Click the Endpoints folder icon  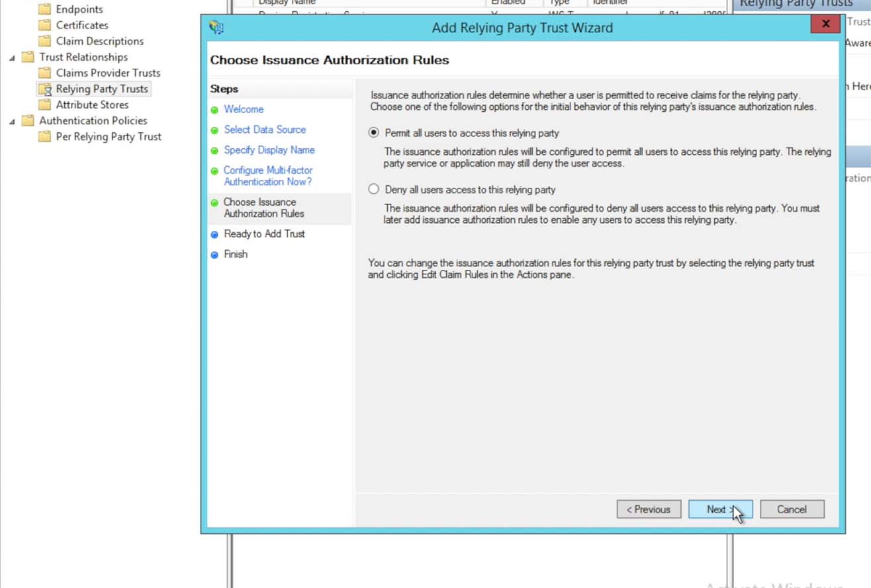[x=44, y=9]
